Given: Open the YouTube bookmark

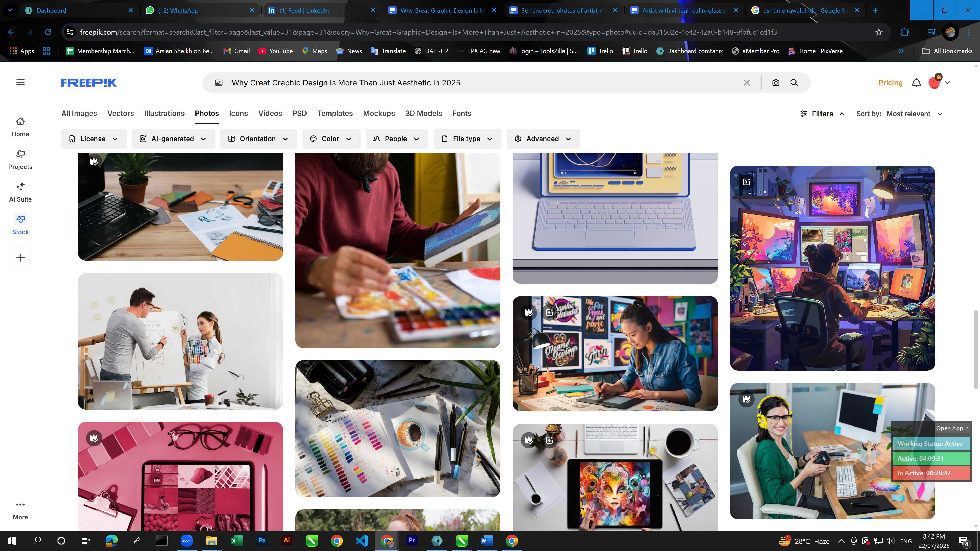Looking at the screenshot, I should click(275, 51).
